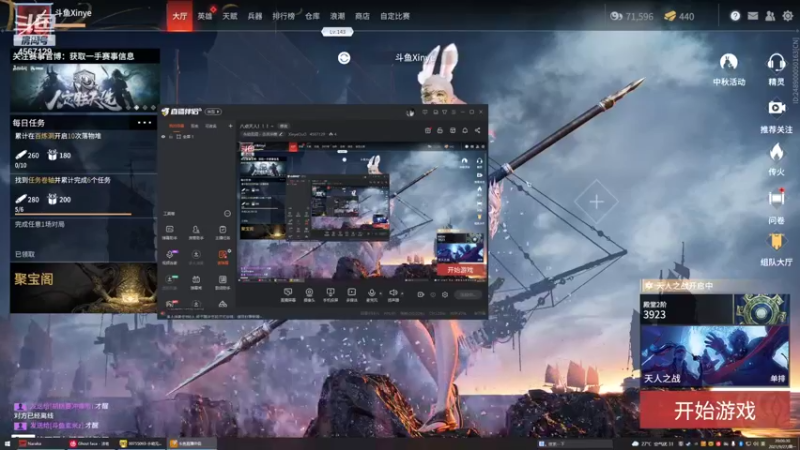Switch to Naraka in the taskbar

pos(40,444)
